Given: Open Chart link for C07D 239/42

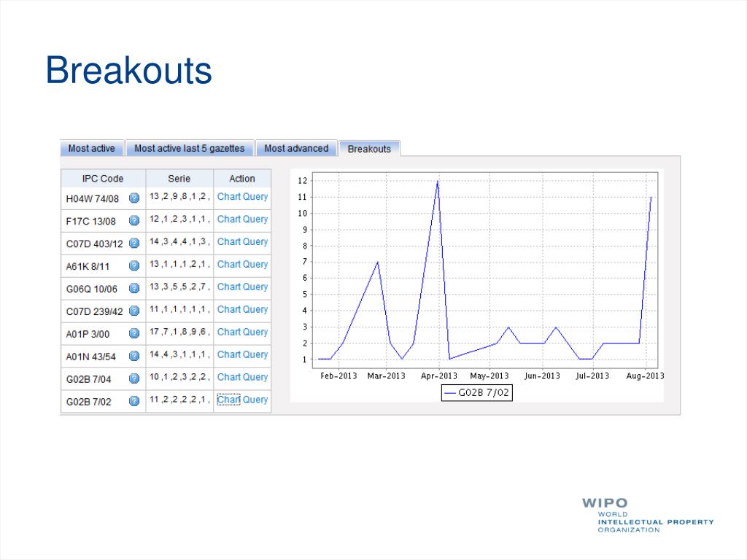Looking at the screenshot, I should [x=228, y=309].
